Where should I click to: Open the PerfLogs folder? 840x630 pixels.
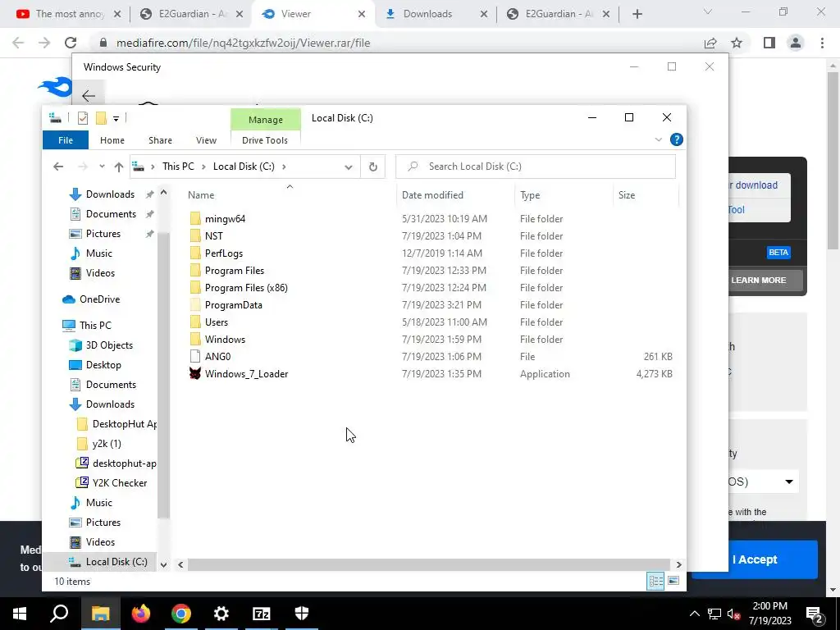(x=223, y=253)
